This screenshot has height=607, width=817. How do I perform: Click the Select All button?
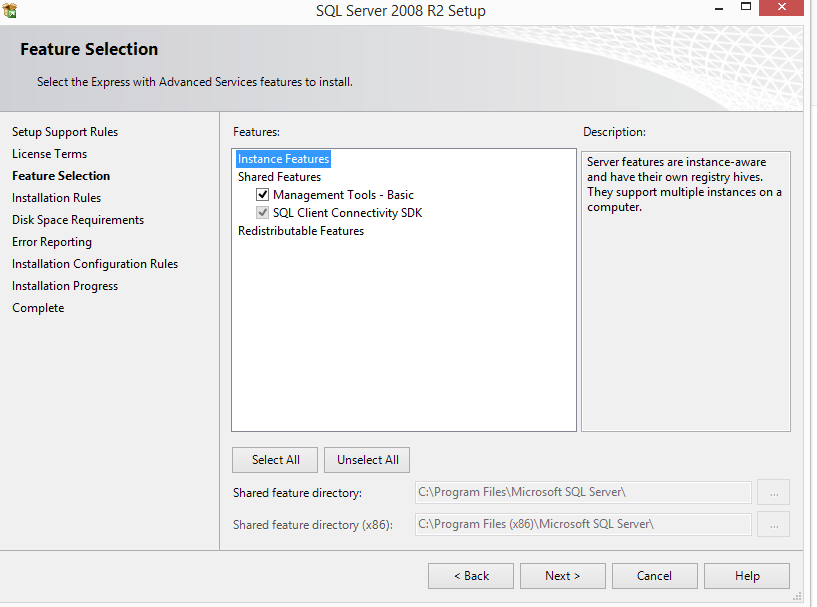275,460
